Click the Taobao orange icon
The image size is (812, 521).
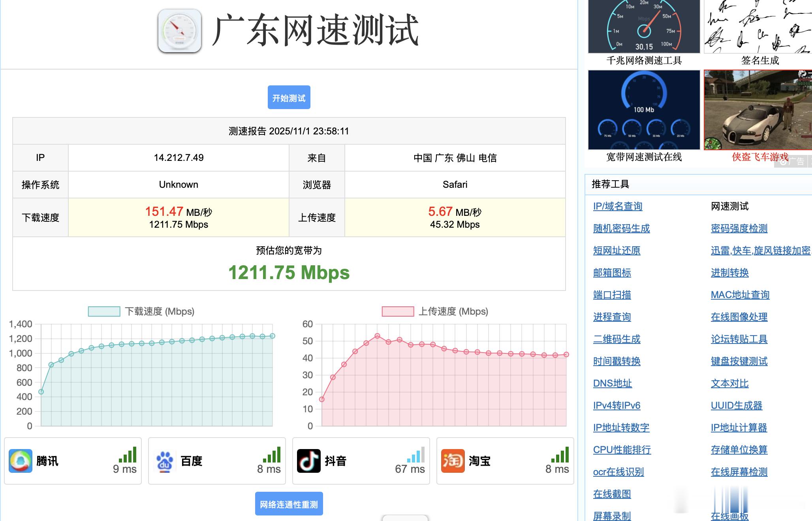point(453,461)
